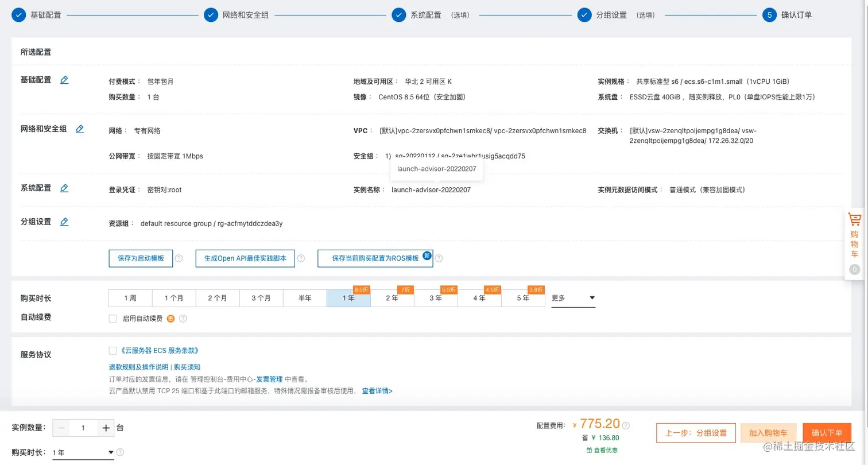
Task: Open help icon next to 保存为启动模板
Action: 179,258
